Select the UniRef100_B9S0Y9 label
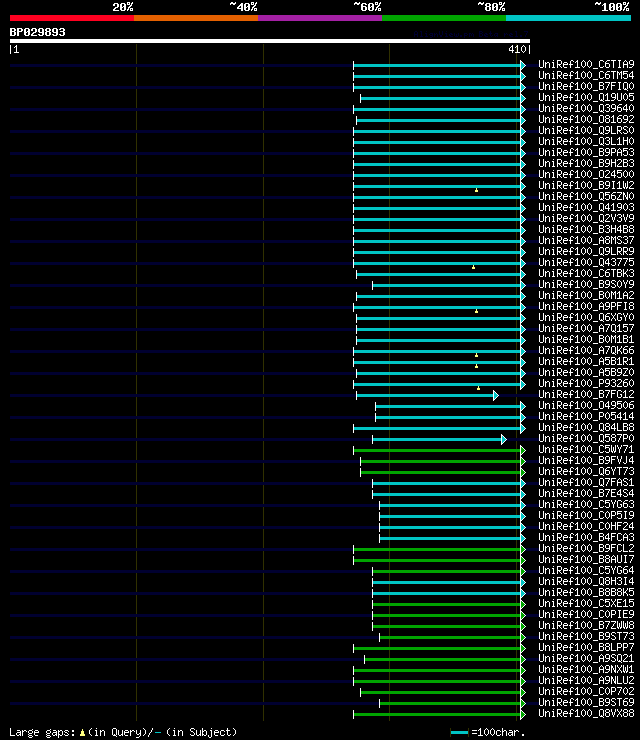 point(586,285)
